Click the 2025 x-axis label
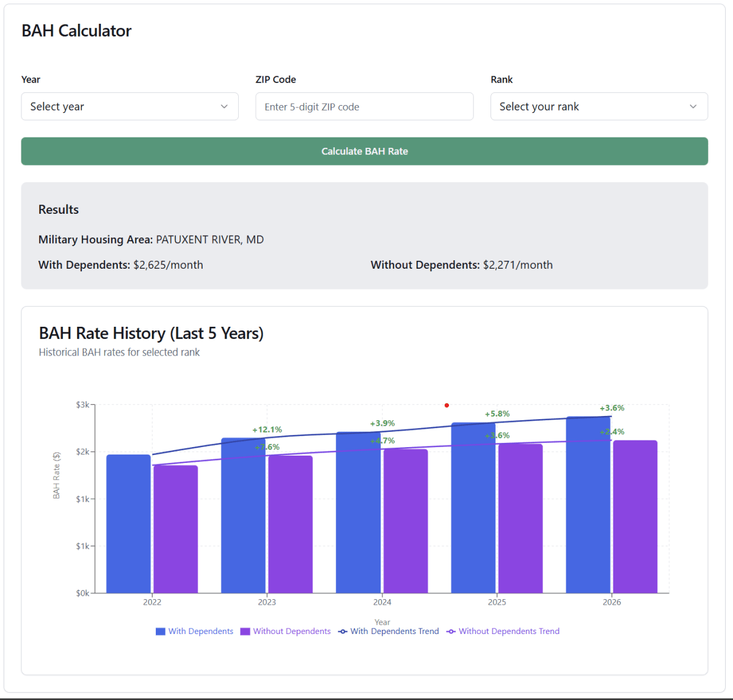Screen dimensions: 733x700 pos(497,602)
